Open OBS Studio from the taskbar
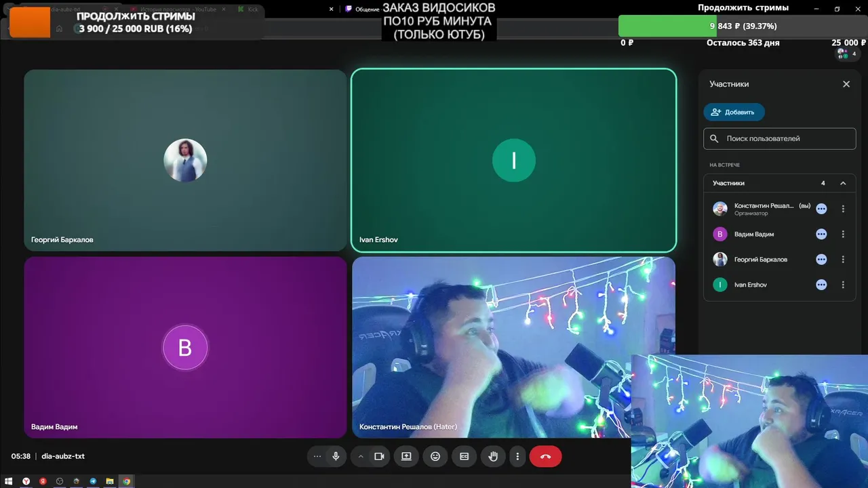This screenshot has height=488, width=868. point(60,481)
